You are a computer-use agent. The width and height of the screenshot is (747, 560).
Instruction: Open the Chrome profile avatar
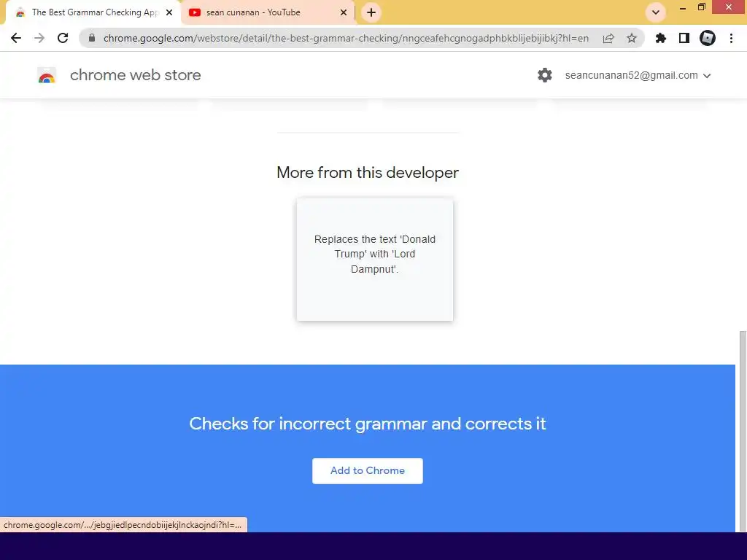point(708,38)
